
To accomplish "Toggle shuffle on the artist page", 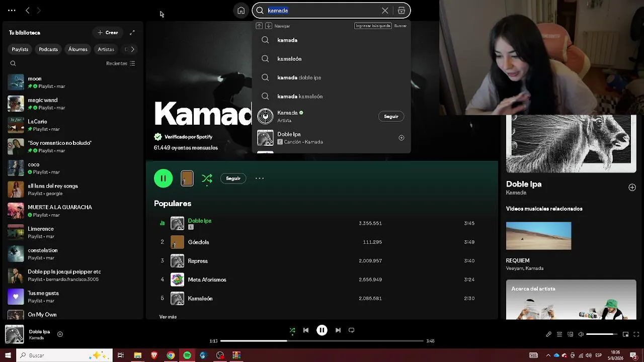I will [x=207, y=178].
